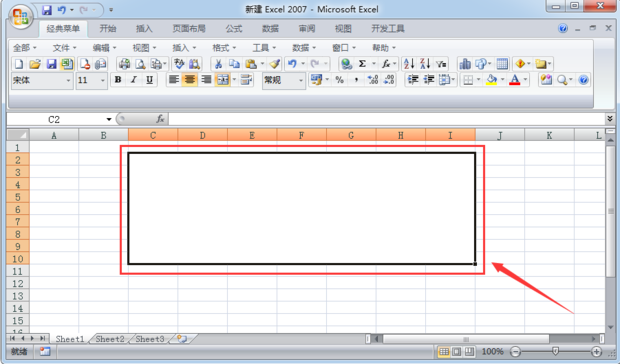Switch to the 页面布局 ribbon tab

tap(189, 28)
